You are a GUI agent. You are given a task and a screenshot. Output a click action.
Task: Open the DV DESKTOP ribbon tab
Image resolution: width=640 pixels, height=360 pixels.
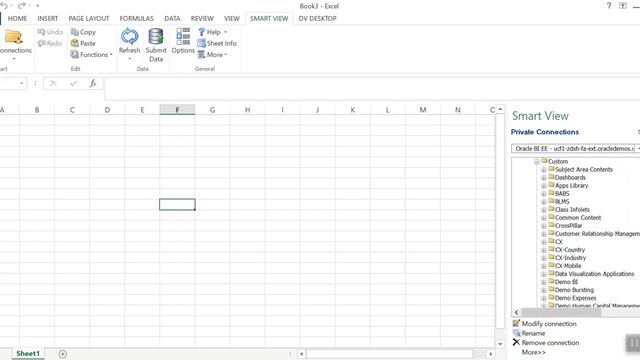coord(318,18)
